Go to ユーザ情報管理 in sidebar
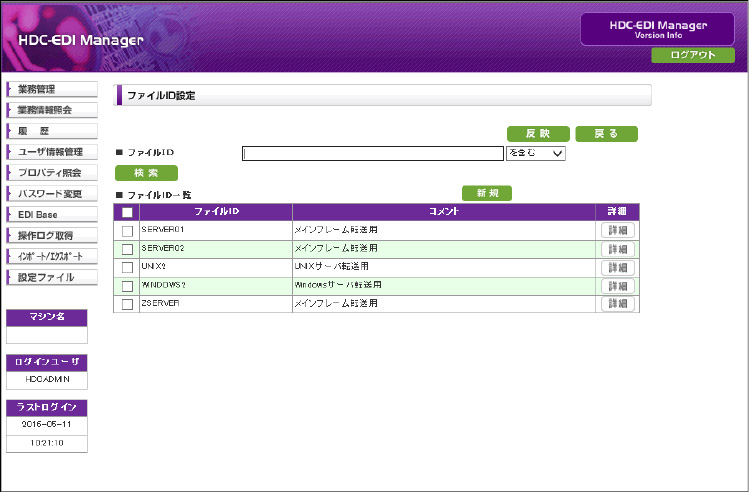The image size is (749, 492). 52,152
